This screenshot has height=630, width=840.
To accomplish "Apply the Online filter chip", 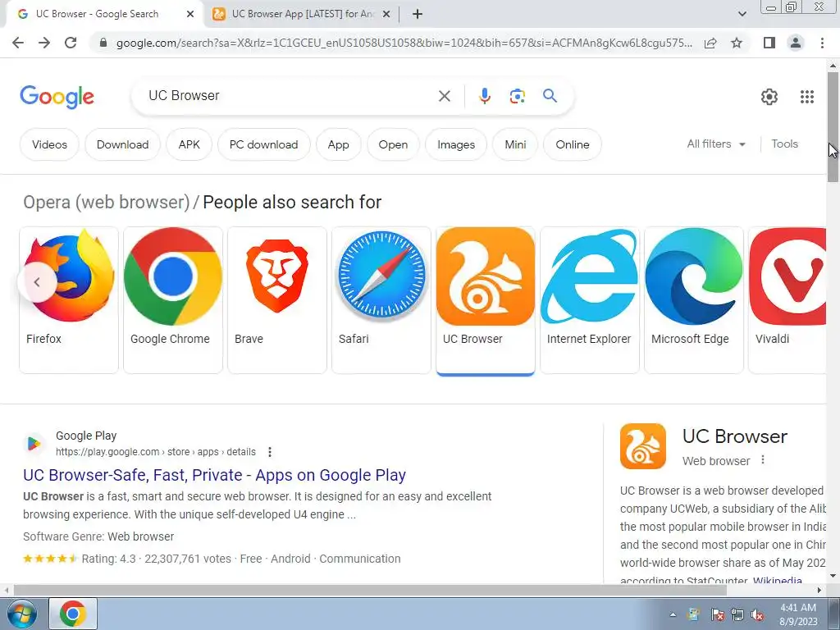I will tap(572, 144).
